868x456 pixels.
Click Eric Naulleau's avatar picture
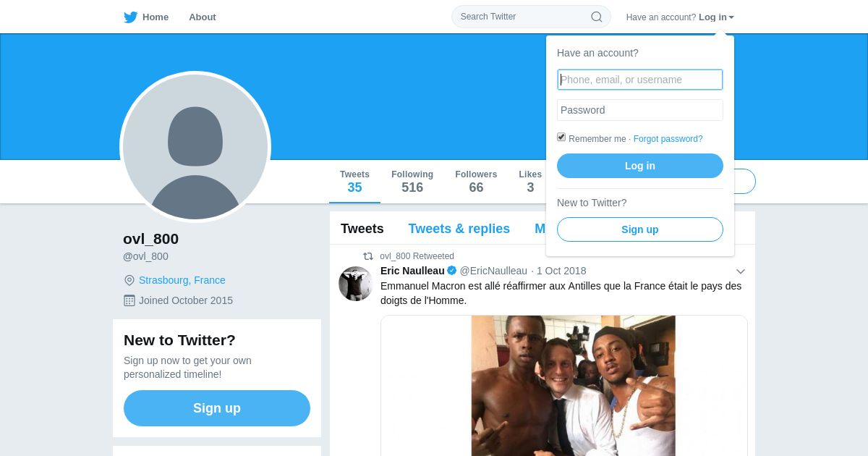356,284
